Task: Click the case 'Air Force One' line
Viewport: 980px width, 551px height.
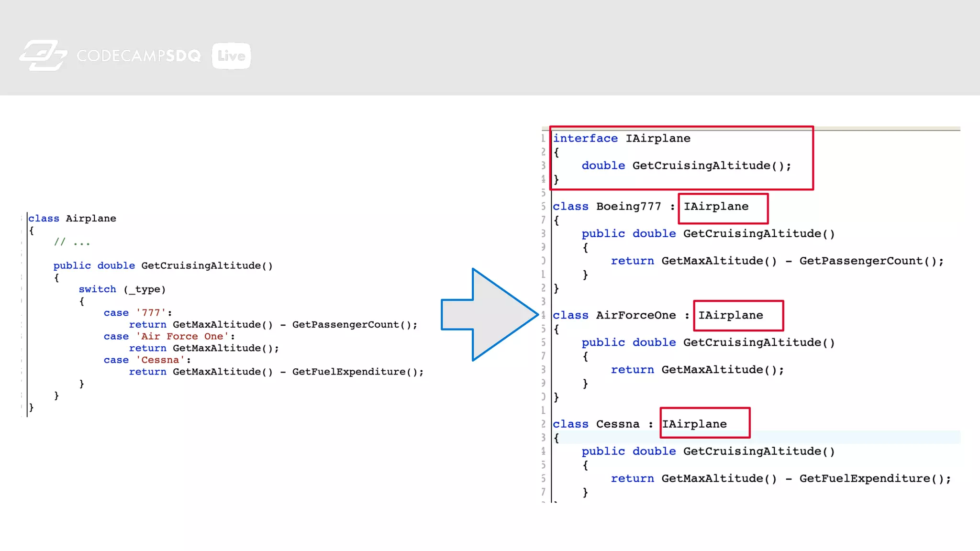Action: 169,336
